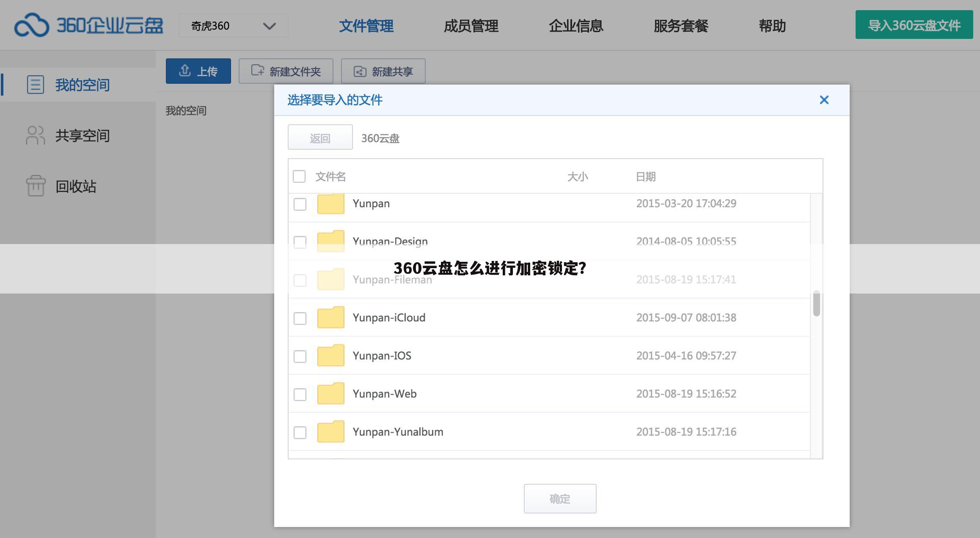980x538 pixels.
Task: Click the 导入360云盘文件 button
Action: click(x=914, y=25)
